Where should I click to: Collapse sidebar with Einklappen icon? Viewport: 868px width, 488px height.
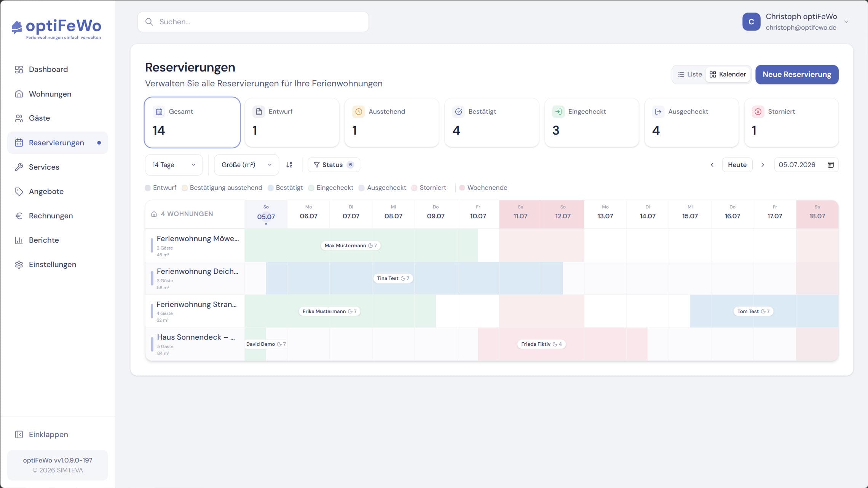click(x=19, y=434)
